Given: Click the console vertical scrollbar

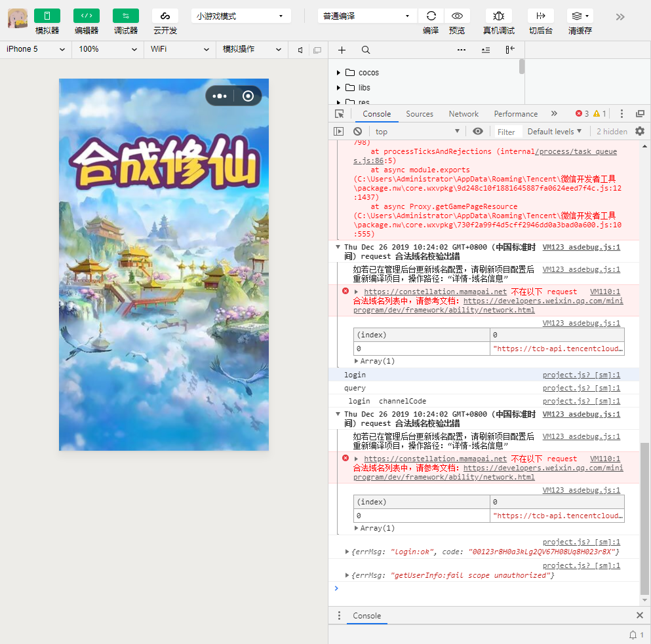Looking at the screenshot, I should (x=644, y=518).
